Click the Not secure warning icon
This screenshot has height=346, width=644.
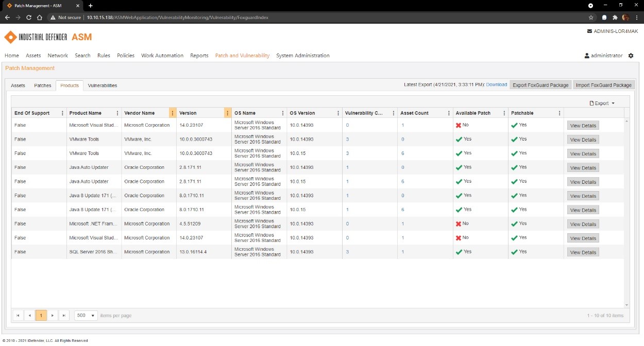point(53,18)
